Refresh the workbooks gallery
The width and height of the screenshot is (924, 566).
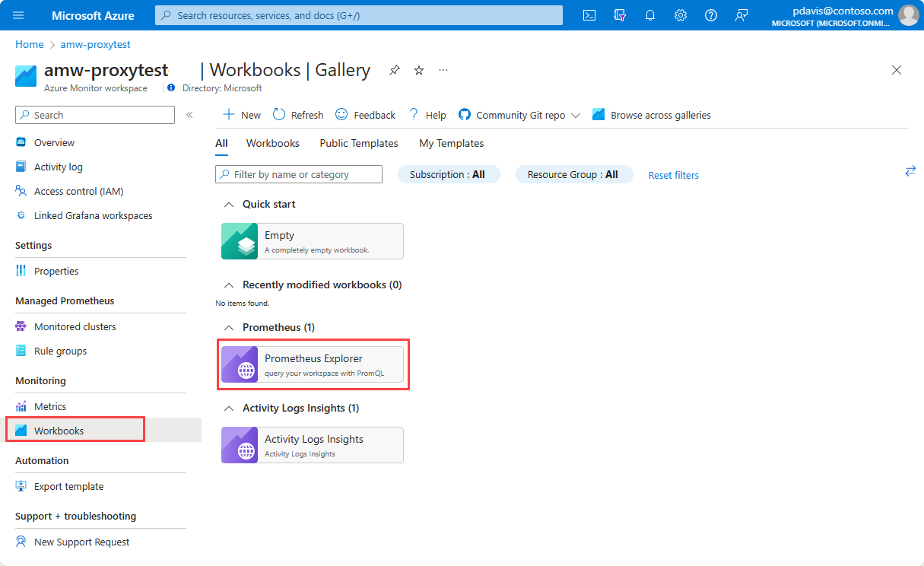click(x=298, y=115)
